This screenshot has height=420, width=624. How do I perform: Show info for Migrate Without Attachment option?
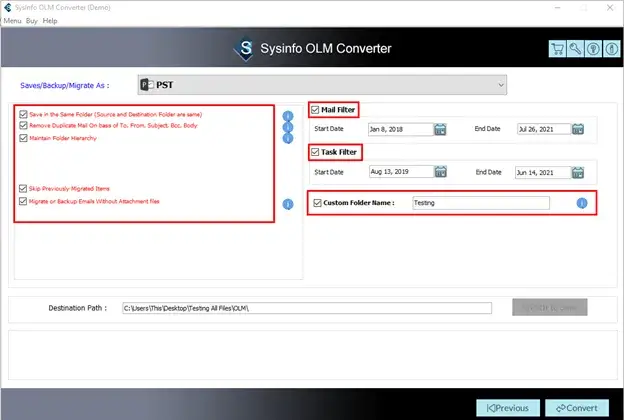(288, 204)
